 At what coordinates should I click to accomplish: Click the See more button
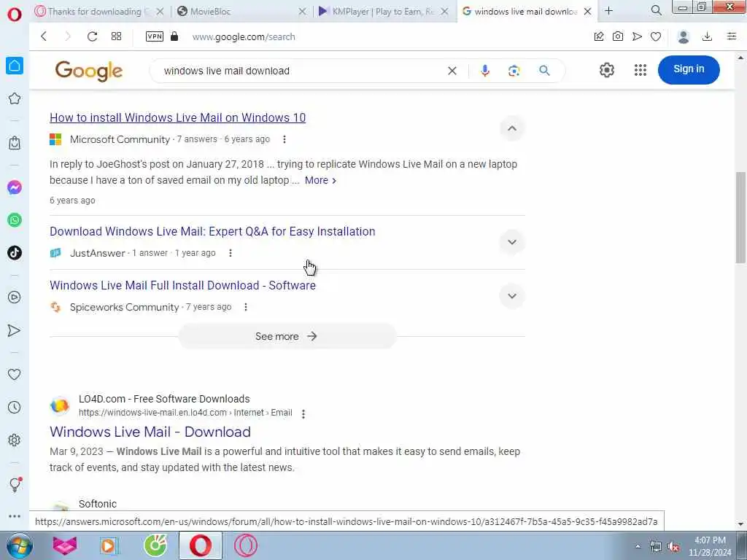[287, 336]
